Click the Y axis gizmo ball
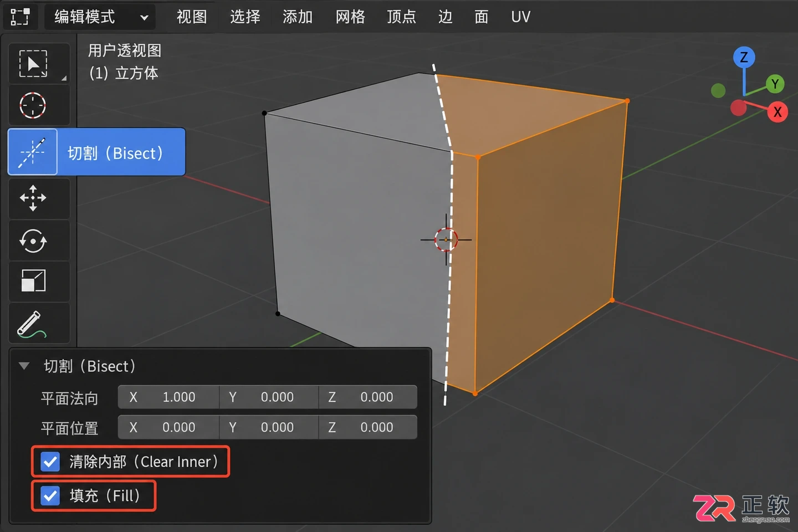The image size is (798, 532). click(775, 84)
